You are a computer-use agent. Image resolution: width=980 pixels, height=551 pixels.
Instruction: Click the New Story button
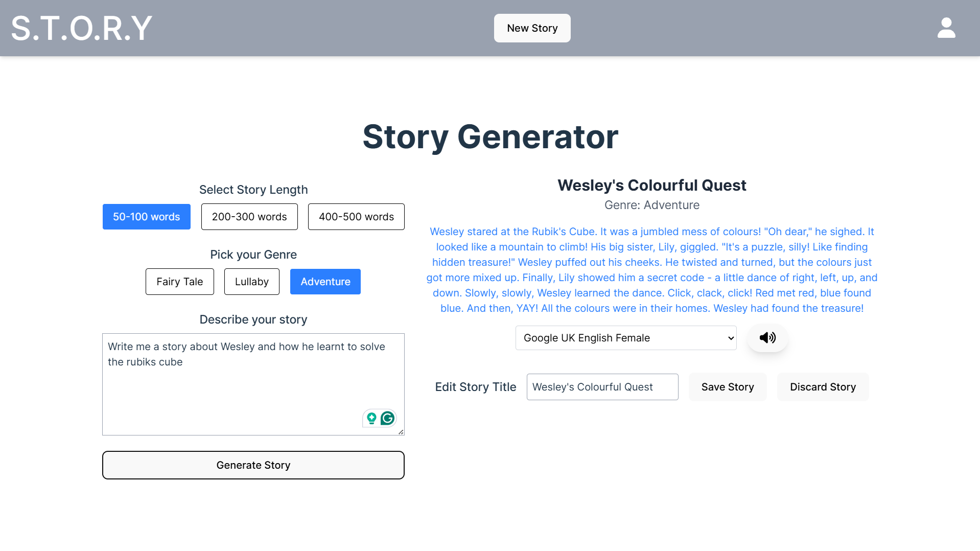tap(532, 28)
